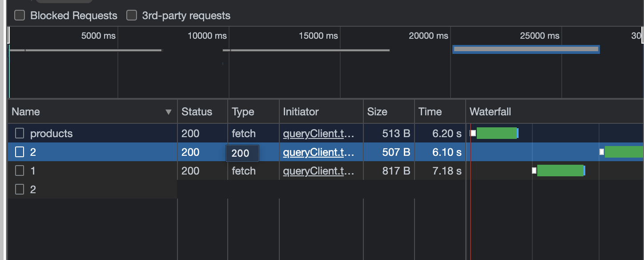
Task: Click the file icon of the bottom request 2
Action: pos(20,190)
